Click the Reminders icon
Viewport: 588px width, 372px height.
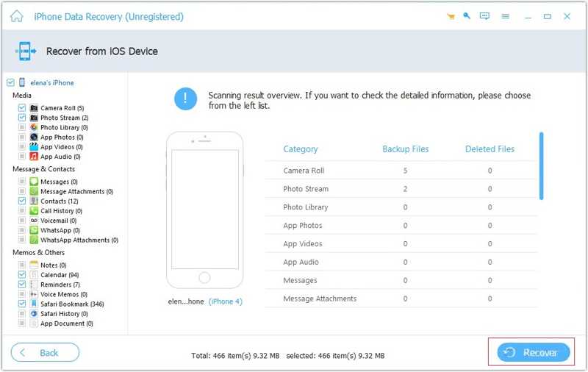coord(34,285)
